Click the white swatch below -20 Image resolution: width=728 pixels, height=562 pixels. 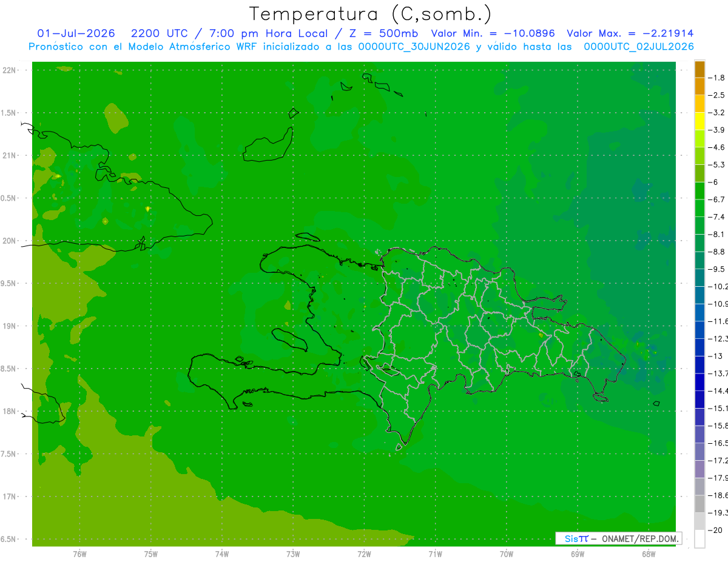[x=699, y=539]
